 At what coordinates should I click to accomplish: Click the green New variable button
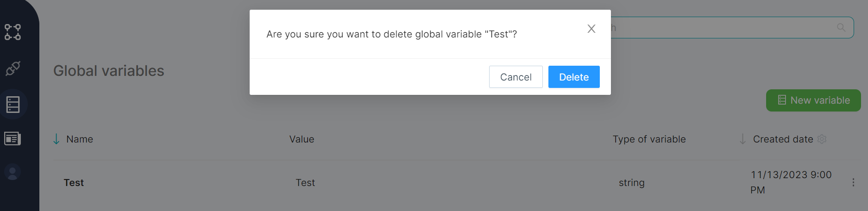click(x=813, y=100)
